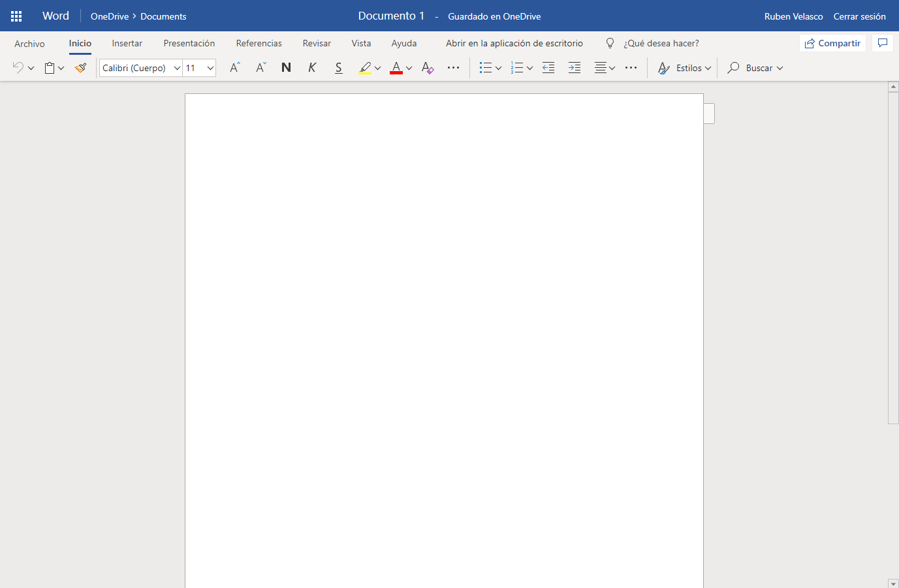Toggle italic formatting (K)
The height and width of the screenshot is (588, 899).
[x=312, y=68]
